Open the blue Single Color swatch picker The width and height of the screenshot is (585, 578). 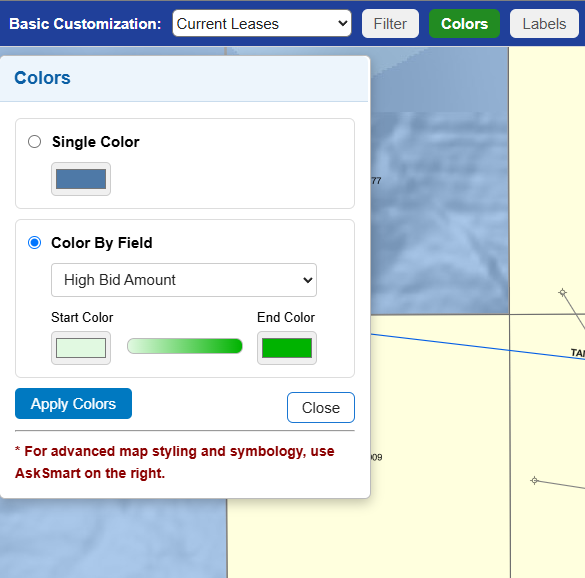[81, 179]
